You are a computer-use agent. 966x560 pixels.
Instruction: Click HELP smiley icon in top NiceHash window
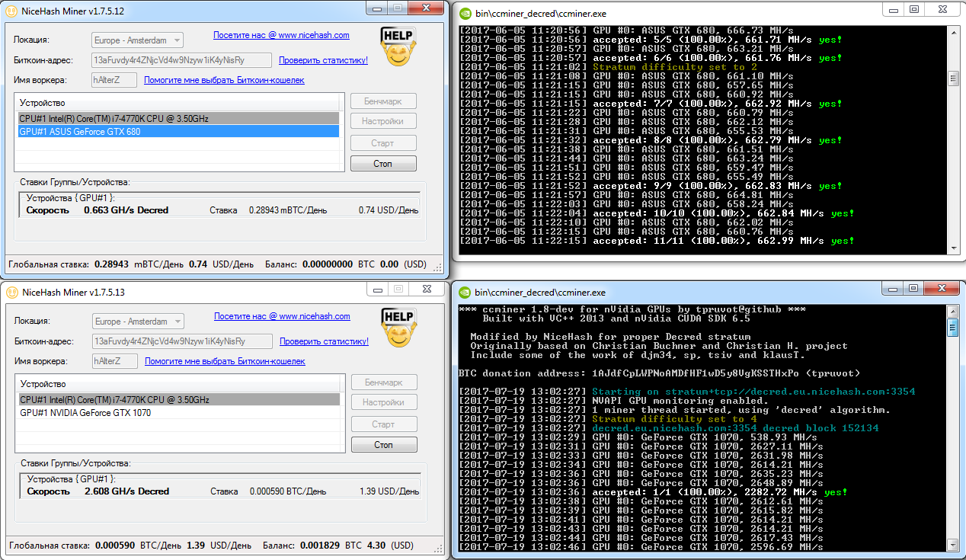click(x=397, y=46)
